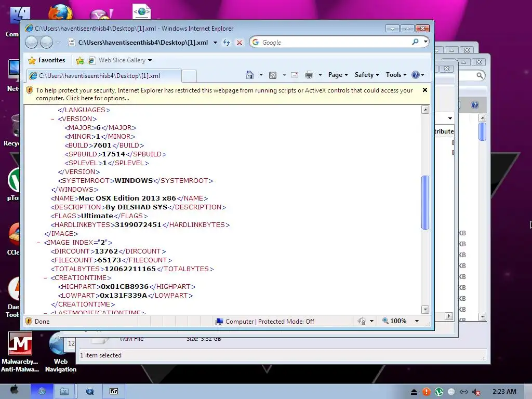Go to the Home page icon
Viewport: 532px width, 399px height.
pos(250,75)
